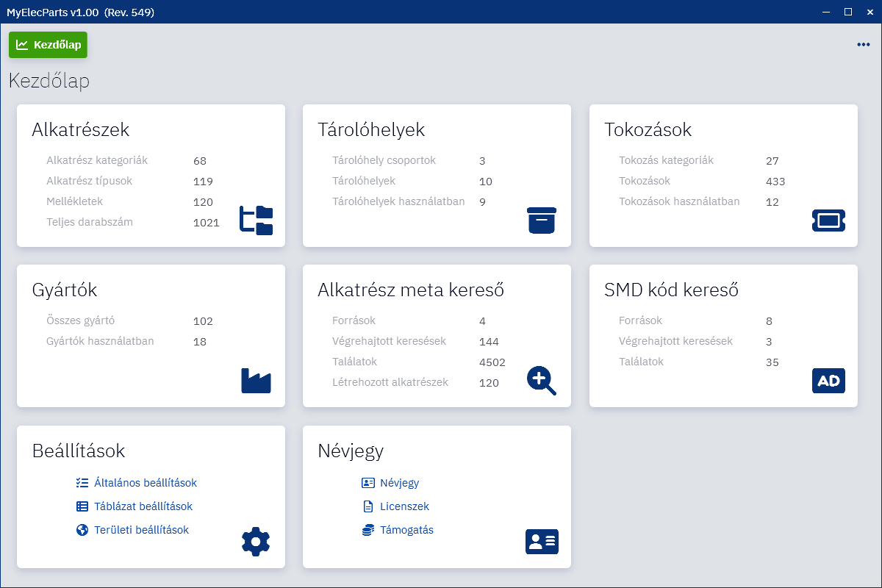Click the Beállítások card title
882x588 pixels.
[x=79, y=451]
